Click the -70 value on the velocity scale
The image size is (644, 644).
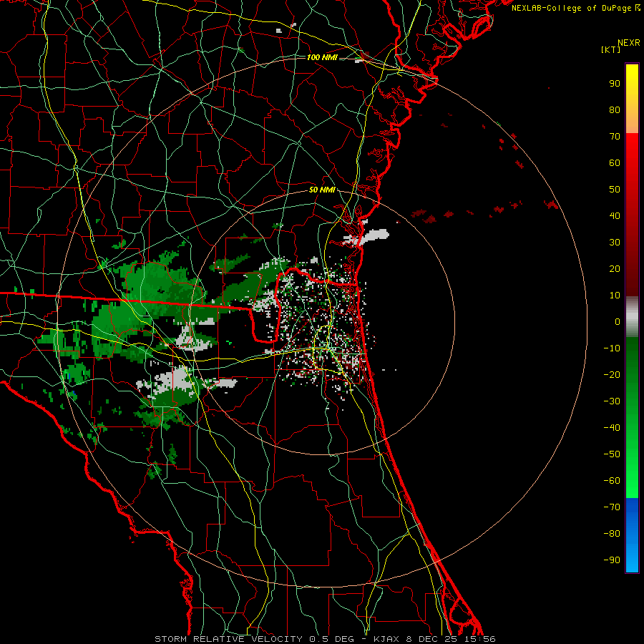[x=612, y=507]
